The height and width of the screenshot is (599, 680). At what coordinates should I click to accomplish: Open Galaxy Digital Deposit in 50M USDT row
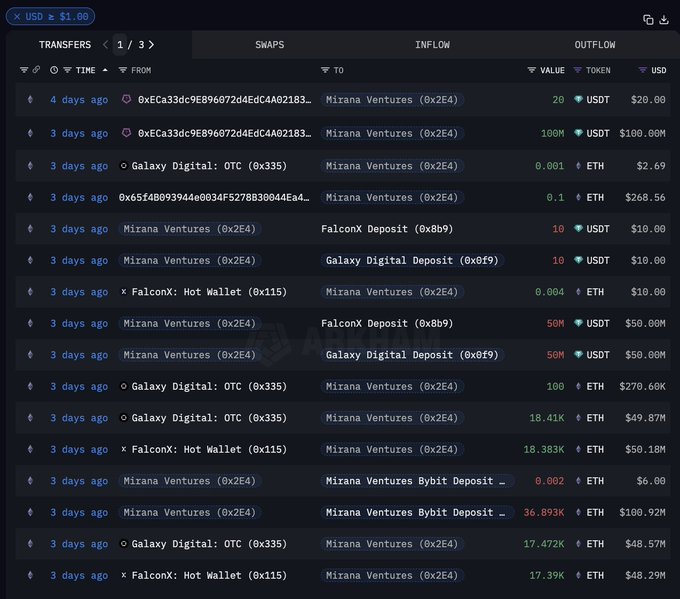(412, 355)
